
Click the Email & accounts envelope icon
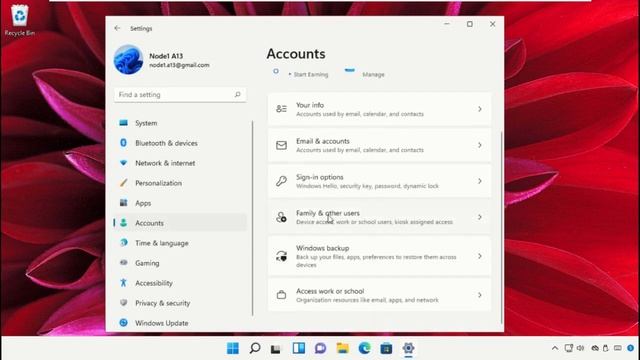(x=281, y=145)
